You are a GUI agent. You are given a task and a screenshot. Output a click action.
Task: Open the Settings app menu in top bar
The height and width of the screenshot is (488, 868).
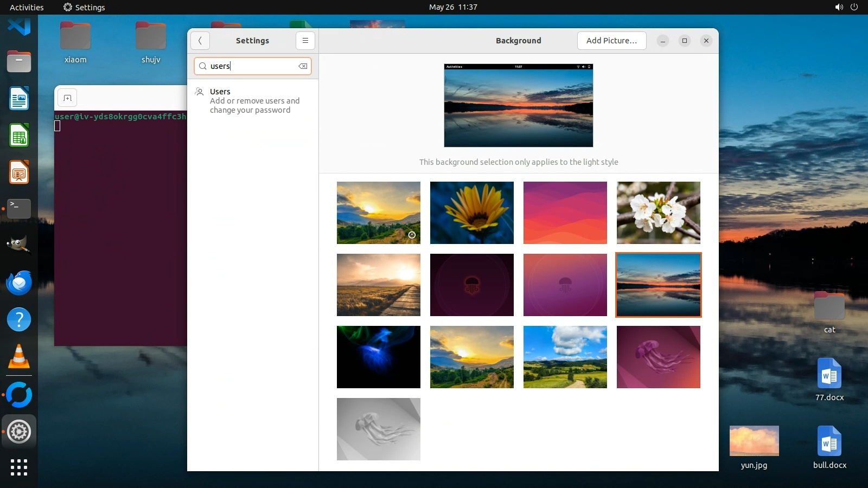(84, 7)
